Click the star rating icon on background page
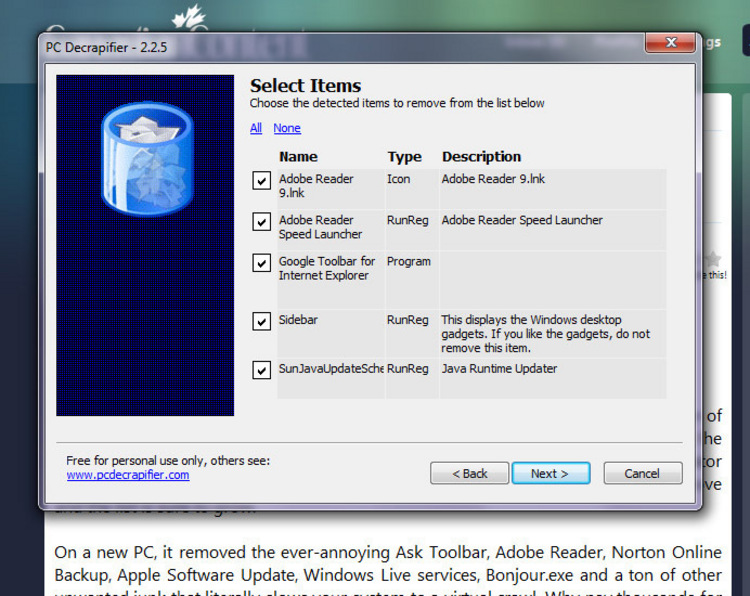The height and width of the screenshot is (596, 750). click(x=713, y=259)
